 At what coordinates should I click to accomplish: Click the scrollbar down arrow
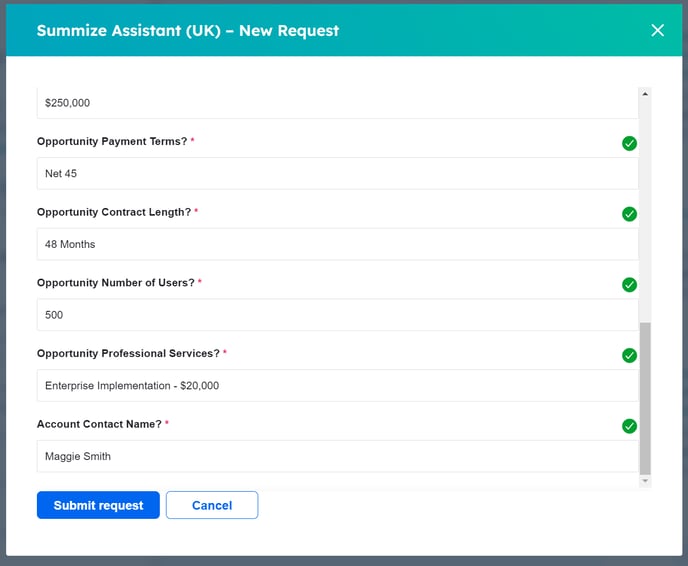coord(645,481)
